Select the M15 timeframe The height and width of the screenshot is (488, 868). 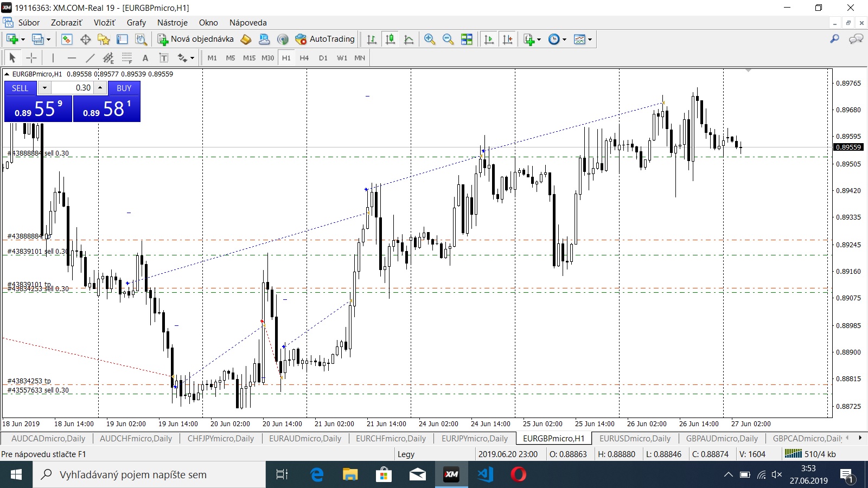249,57
